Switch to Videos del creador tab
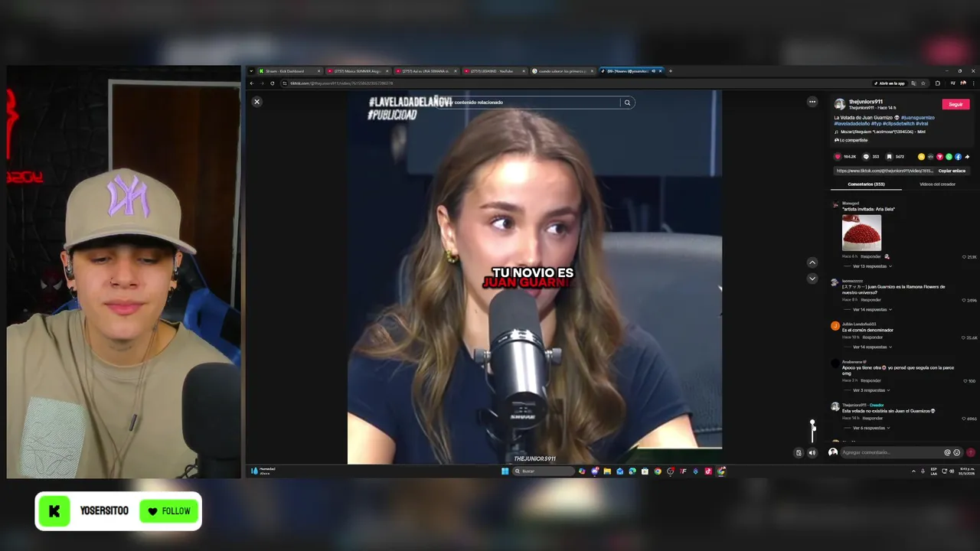Image resolution: width=980 pixels, height=551 pixels. 937,184
